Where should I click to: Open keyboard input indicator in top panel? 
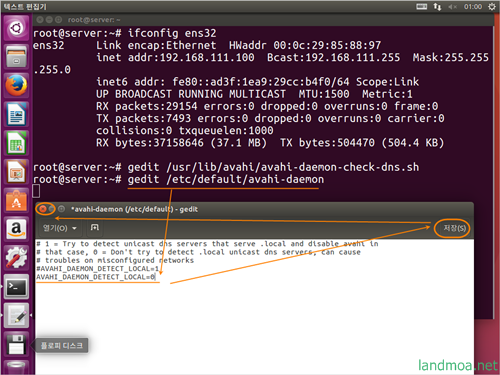pyautogui.click(x=422, y=7)
